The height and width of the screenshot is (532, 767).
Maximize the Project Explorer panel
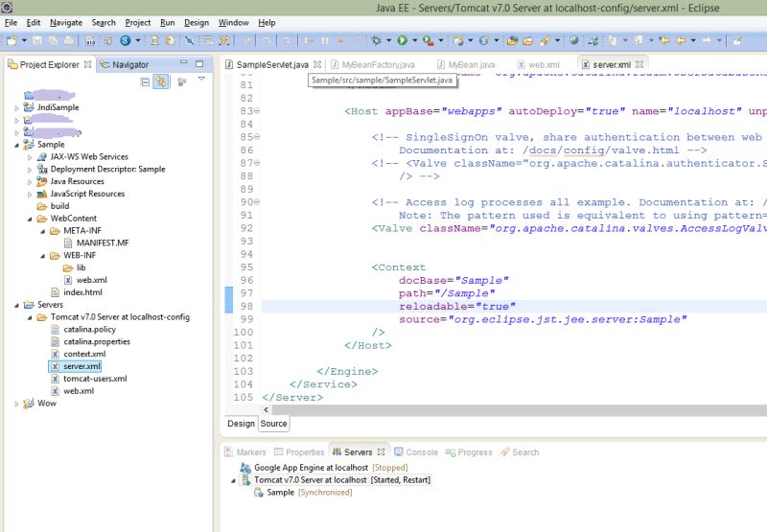pos(199,63)
